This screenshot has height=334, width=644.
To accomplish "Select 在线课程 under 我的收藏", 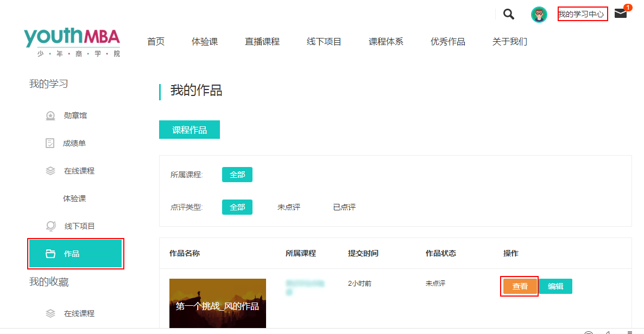I will click(79, 313).
